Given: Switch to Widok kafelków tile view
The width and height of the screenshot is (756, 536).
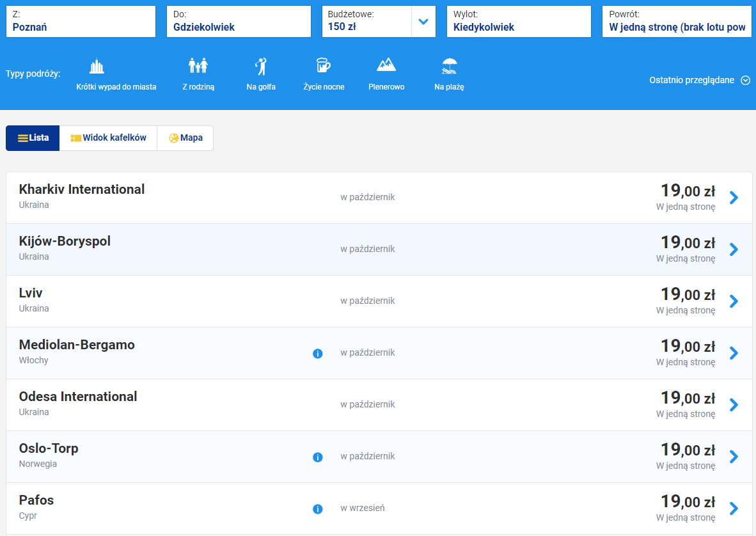Looking at the screenshot, I should [x=108, y=138].
